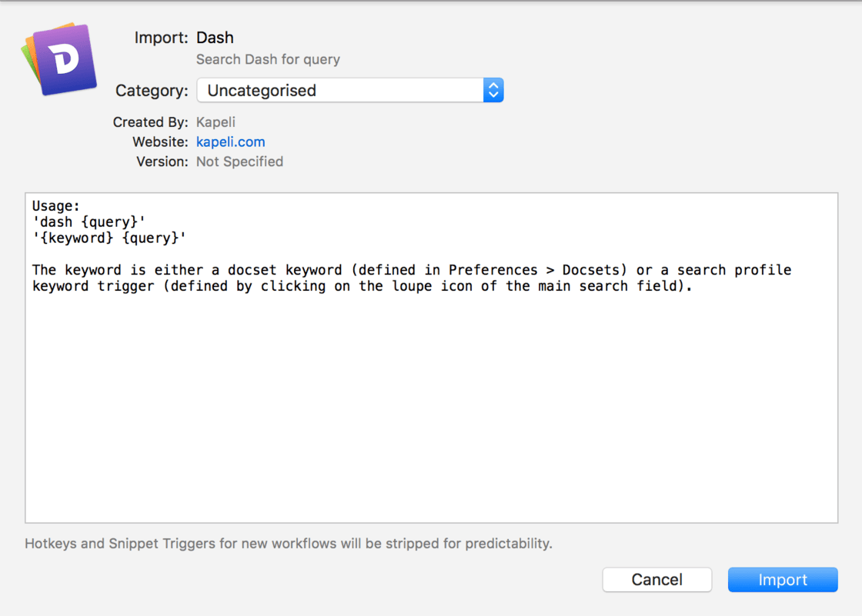862x616 pixels.
Task: Confirm with the blue Import button
Action: (x=782, y=580)
